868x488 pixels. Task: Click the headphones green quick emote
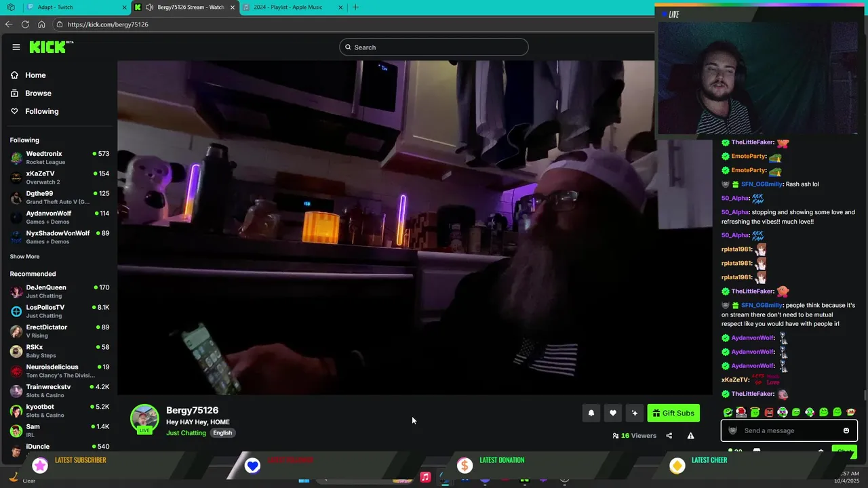point(783,412)
